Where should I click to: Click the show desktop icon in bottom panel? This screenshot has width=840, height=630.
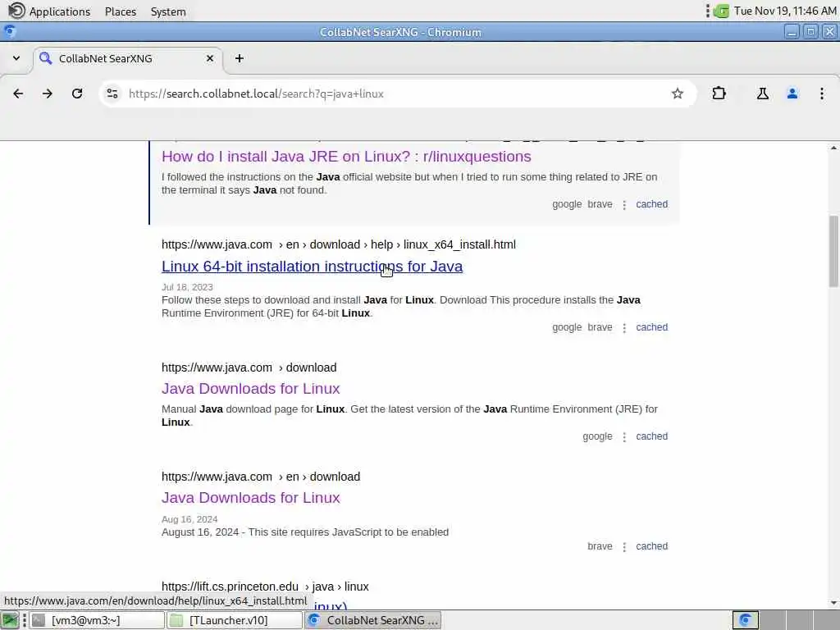point(10,620)
